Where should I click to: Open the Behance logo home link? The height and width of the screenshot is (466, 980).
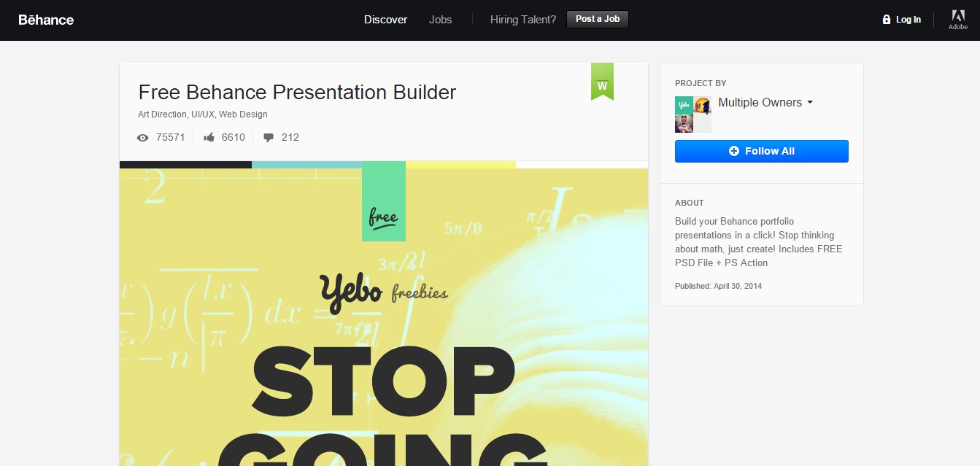pyautogui.click(x=46, y=20)
